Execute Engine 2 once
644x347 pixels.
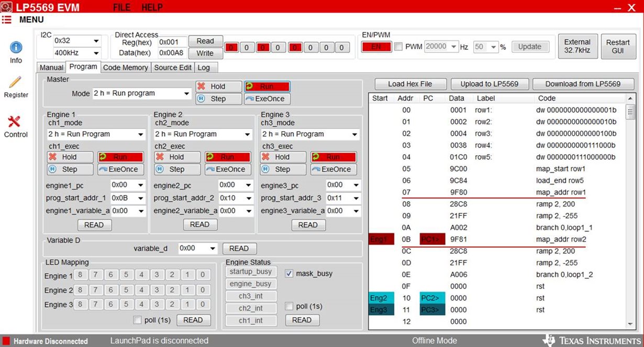228,169
